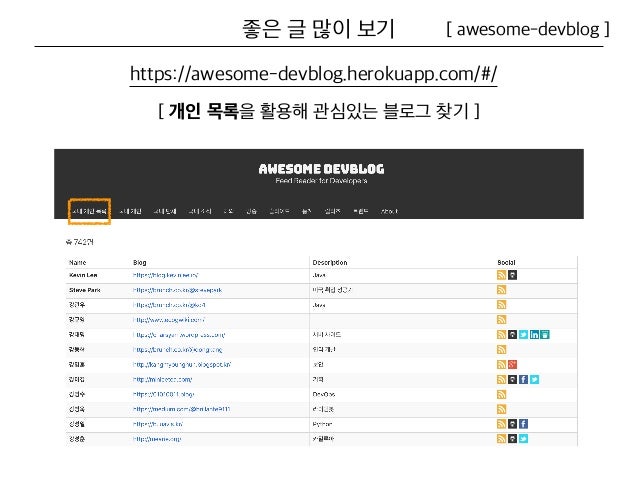Screen dimensions: 638x479
Task: Open the RSS feed icon in Steve Park's row
Action: pyautogui.click(x=501, y=290)
